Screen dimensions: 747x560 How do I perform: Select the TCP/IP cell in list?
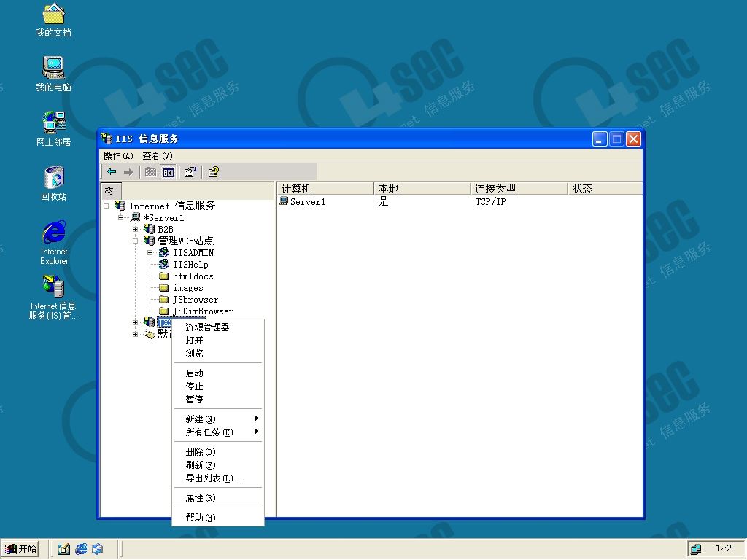pyautogui.click(x=490, y=201)
